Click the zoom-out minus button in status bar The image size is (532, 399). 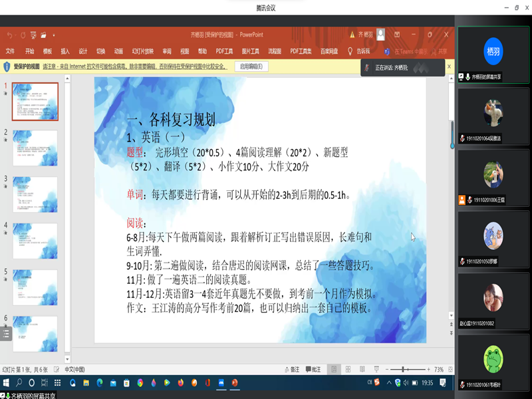tap(387, 369)
